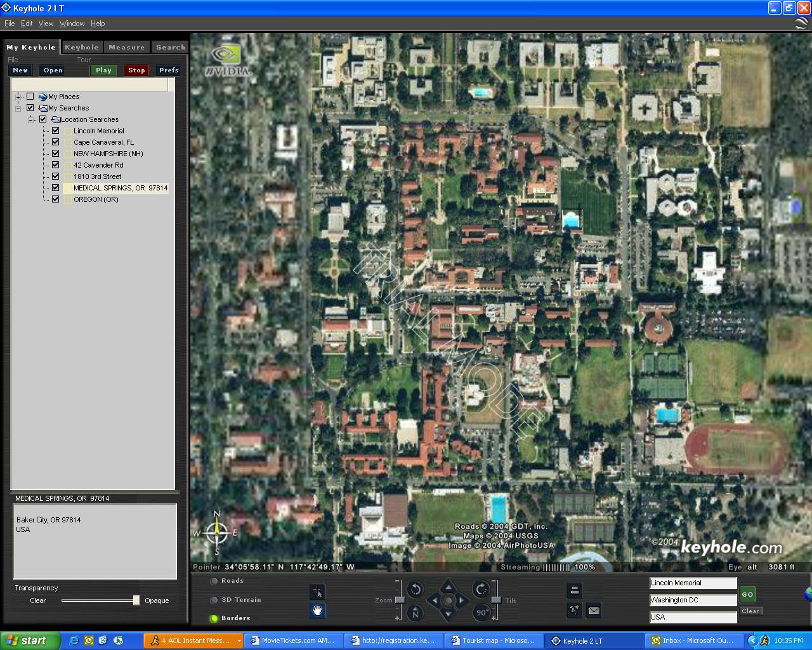Uncheck the 42 Cavender Rd checkbox
This screenshot has height=650, width=812.
coord(55,165)
